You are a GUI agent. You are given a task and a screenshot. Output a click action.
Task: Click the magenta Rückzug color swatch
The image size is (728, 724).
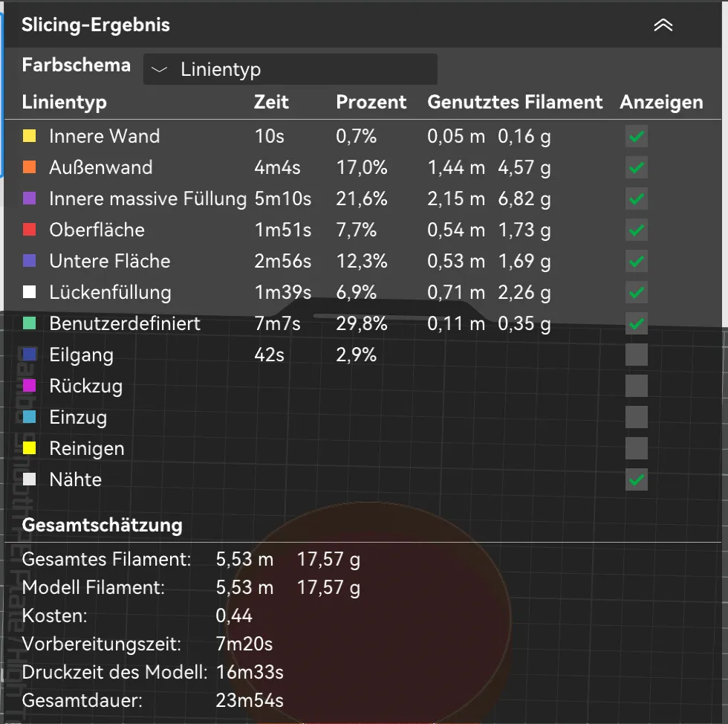tap(29, 386)
